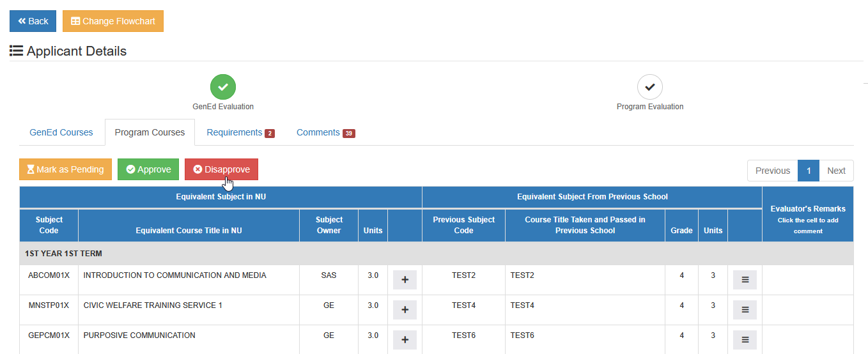
Task: Go to the Next page in pagination
Action: [836, 171]
